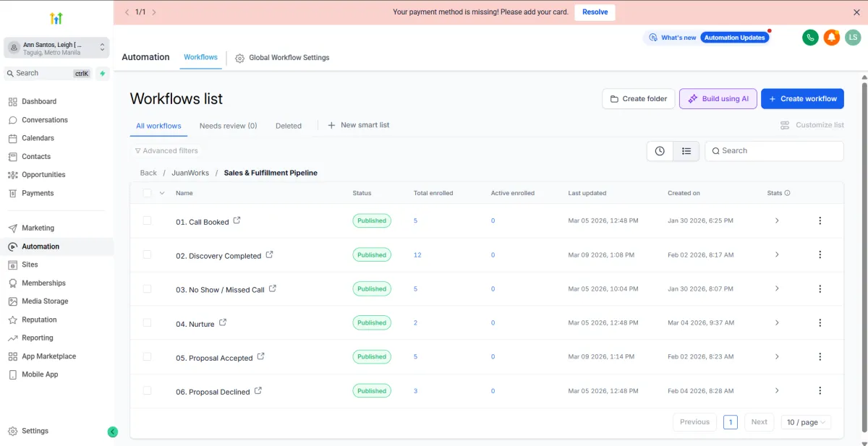Open three-dot menu for 02. Discovery Completed
The image size is (868, 446).
pos(820,254)
